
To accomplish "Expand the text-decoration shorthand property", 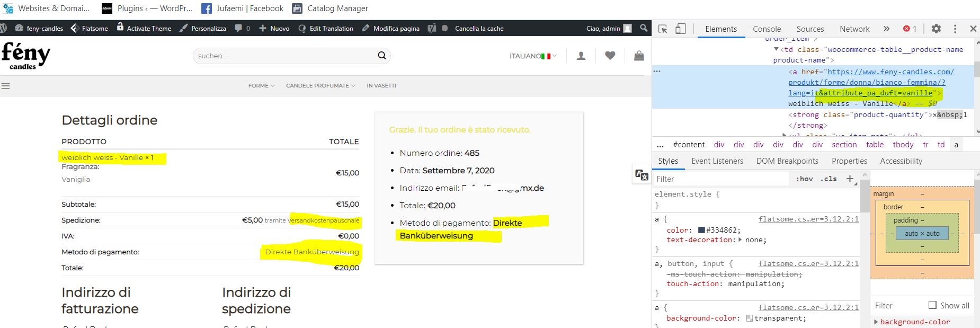I will pos(740,240).
